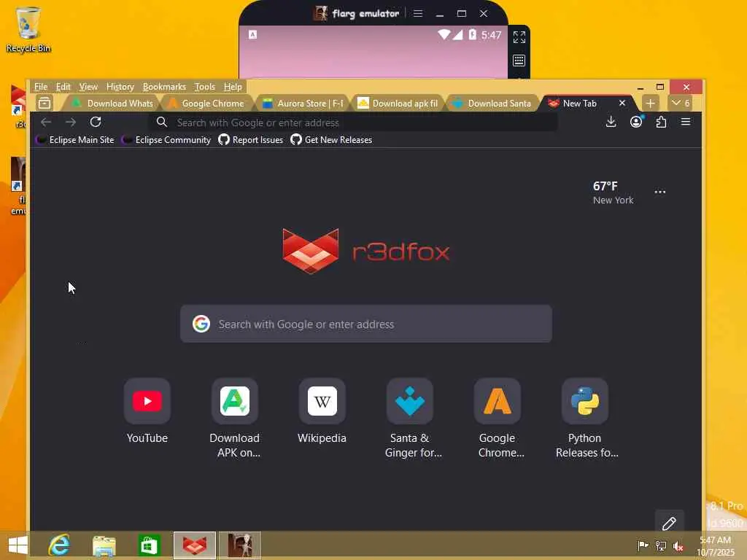Image resolution: width=747 pixels, height=560 pixels.
Task: Open the Get New Releases bookmark
Action: (332, 140)
